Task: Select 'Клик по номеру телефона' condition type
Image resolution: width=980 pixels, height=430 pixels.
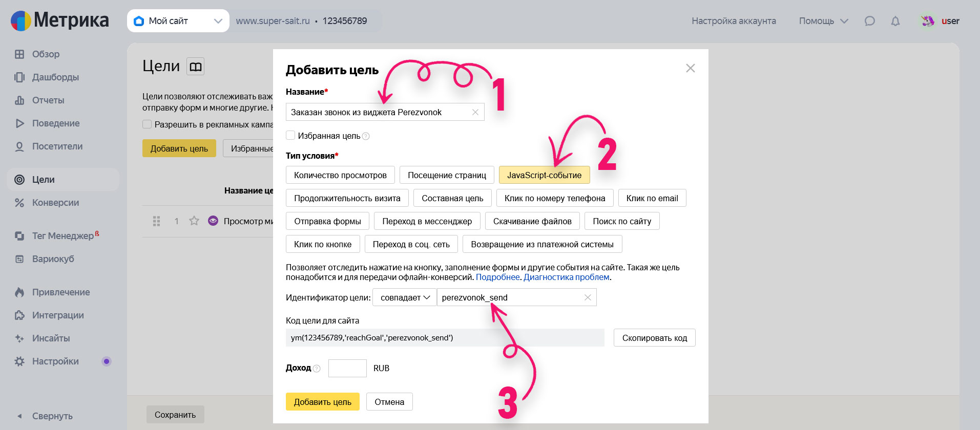Action: pyautogui.click(x=555, y=198)
